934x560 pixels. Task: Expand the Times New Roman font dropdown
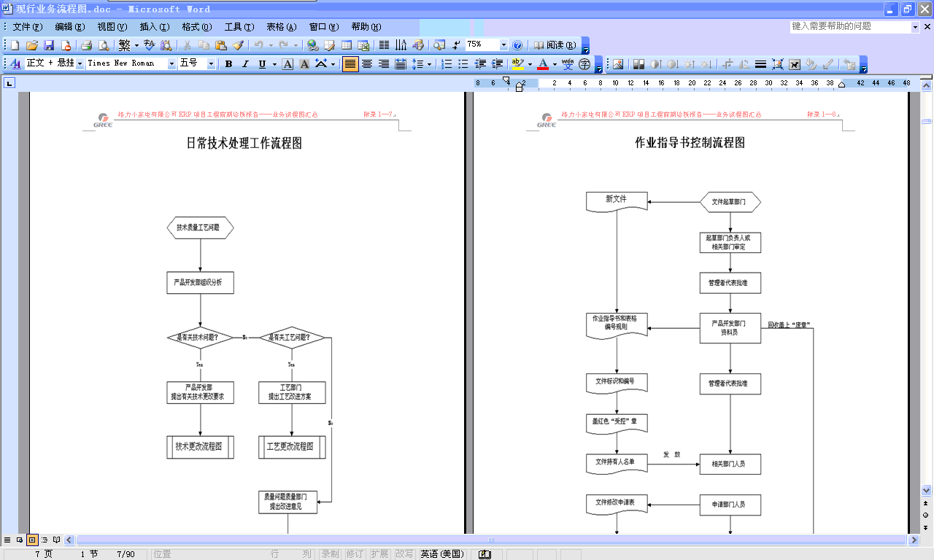pos(171,64)
